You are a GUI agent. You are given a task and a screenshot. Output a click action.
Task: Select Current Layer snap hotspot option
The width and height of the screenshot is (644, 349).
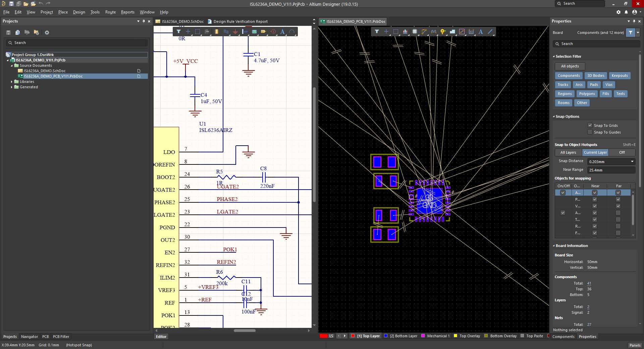[595, 152]
